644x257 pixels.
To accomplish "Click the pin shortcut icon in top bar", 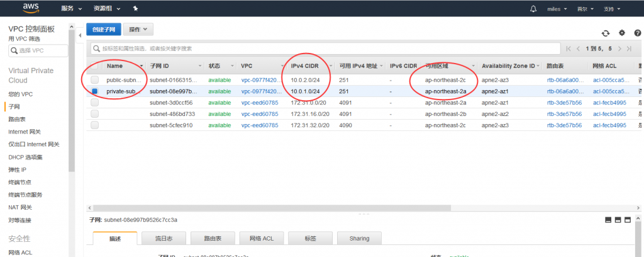I will (x=136, y=9).
